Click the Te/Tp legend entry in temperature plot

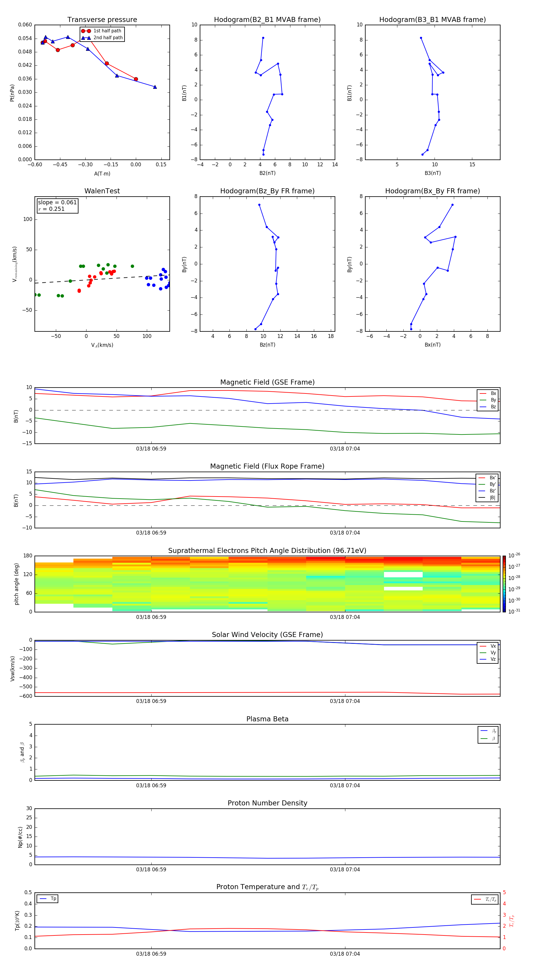point(485,899)
